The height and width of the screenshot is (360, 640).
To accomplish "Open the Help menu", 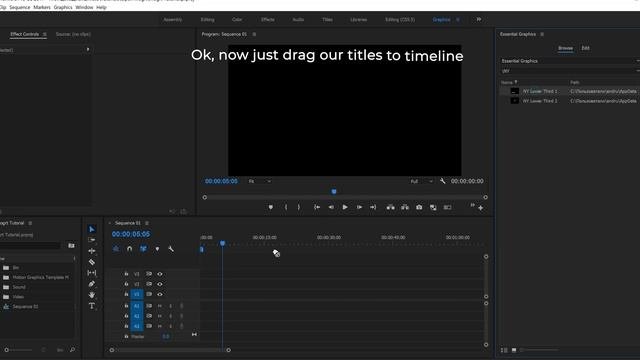I will [x=101, y=7].
